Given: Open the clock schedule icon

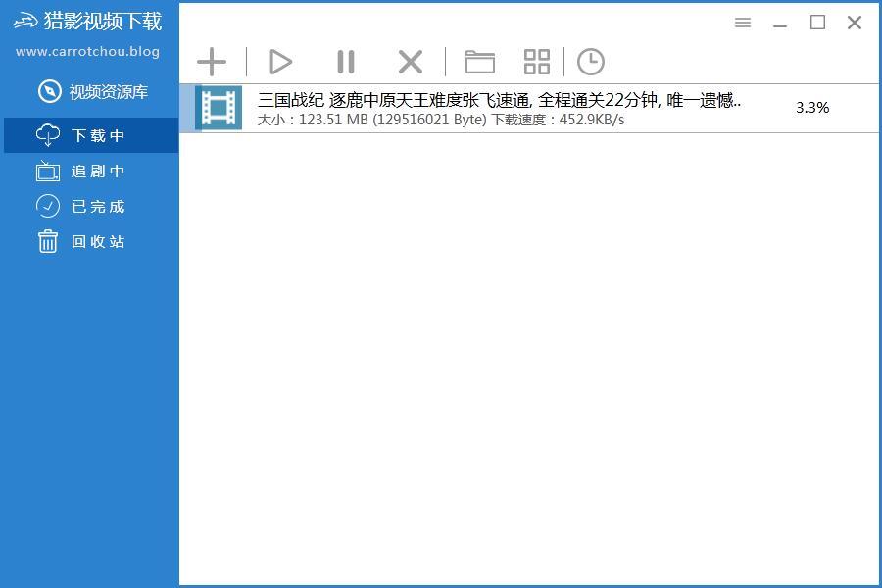Looking at the screenshot, I should point(591,62).
